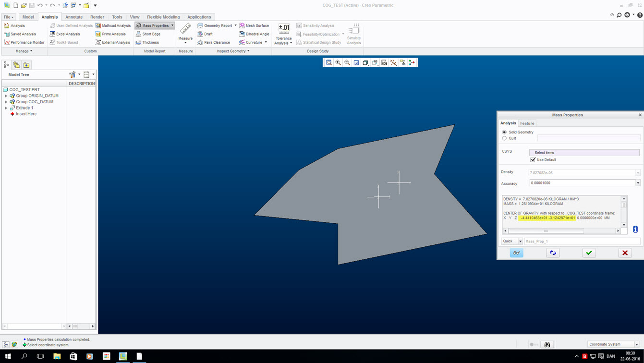Run the Short Edge check
This screenshot has height=363, width=644.
click(148, 34)
